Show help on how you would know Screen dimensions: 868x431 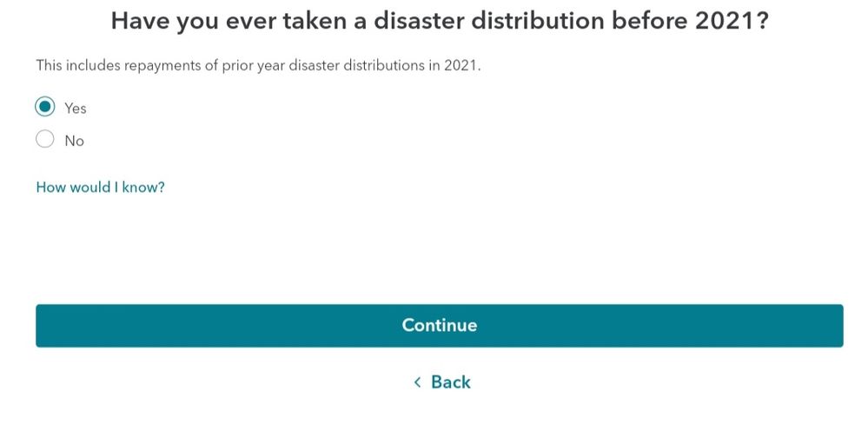point(100,187)
